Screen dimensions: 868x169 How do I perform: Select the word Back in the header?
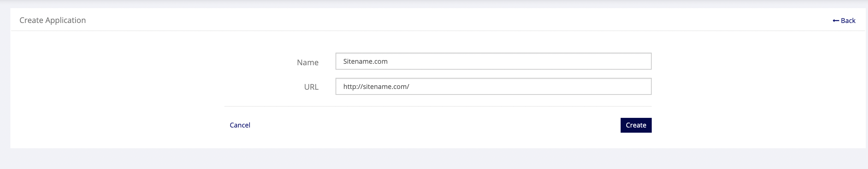(848, 21)
